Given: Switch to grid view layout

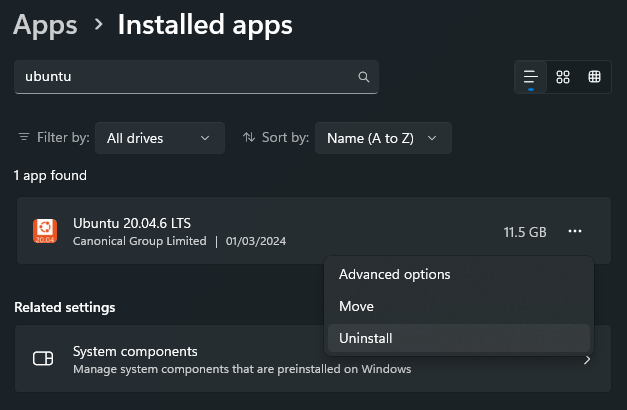Looking at the screenshot, I should [563, 77].
